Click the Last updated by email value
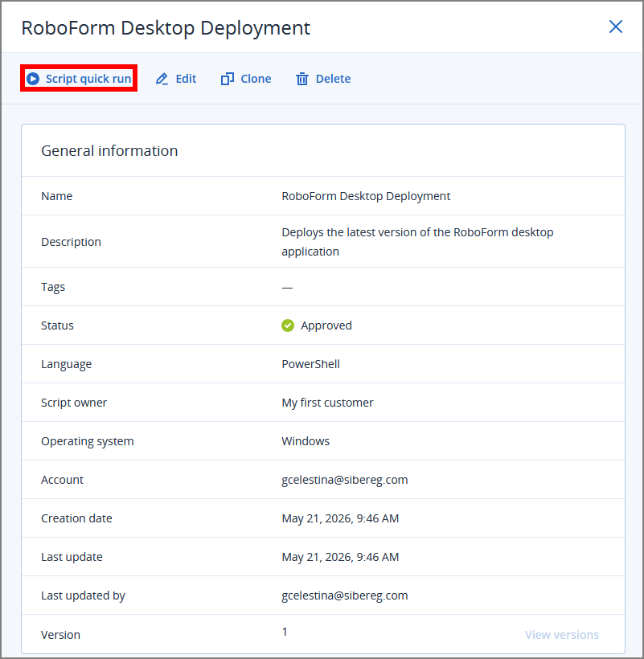 [x=345, y=596]
